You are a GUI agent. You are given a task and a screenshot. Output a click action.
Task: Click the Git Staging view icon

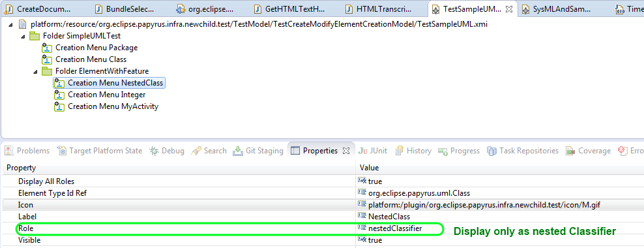pos(238,151)
